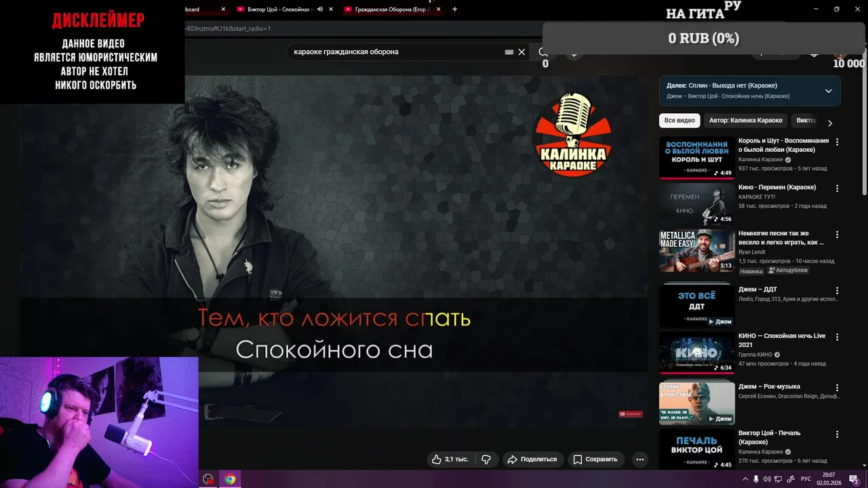Click the 'Новинка' badge on Ryan Lendt video
This screenshot has height=488, width=868.
(x=751, y=270)
